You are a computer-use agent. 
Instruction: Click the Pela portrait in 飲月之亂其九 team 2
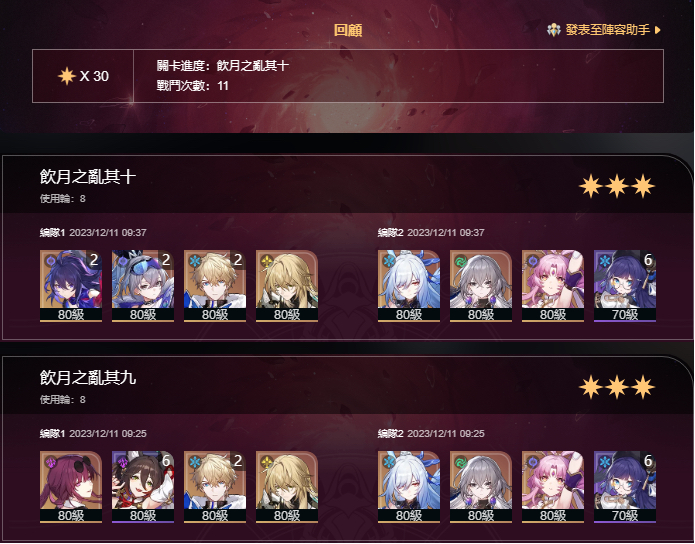[x=625, y=487]
